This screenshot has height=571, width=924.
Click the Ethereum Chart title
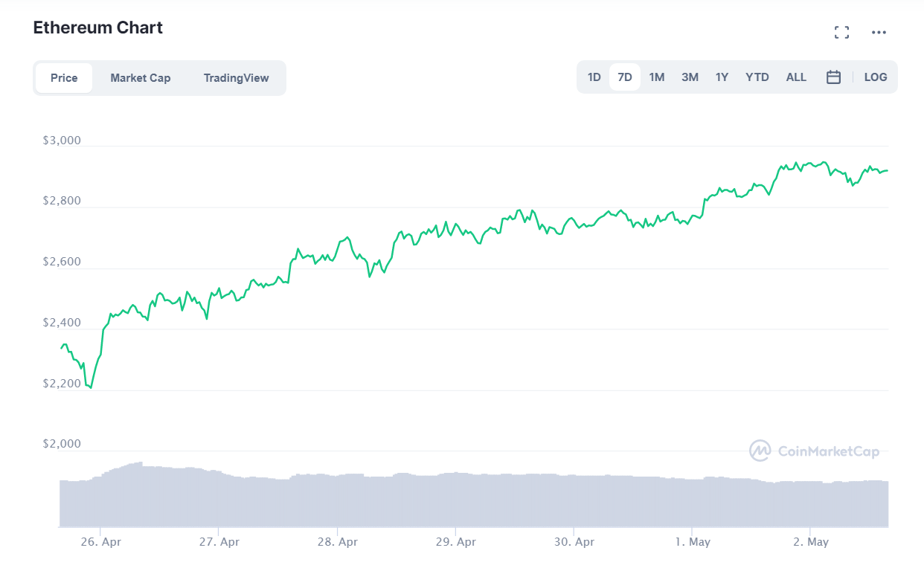(97, 28)
